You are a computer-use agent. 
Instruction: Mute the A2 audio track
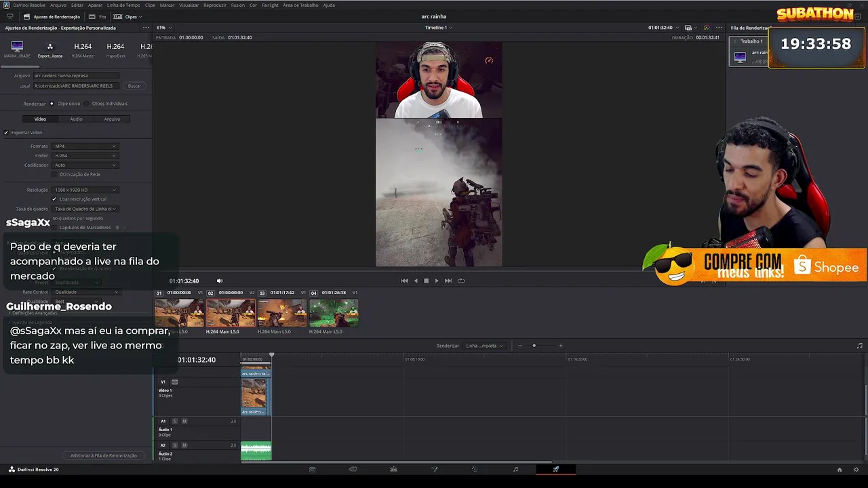(184, 445)
